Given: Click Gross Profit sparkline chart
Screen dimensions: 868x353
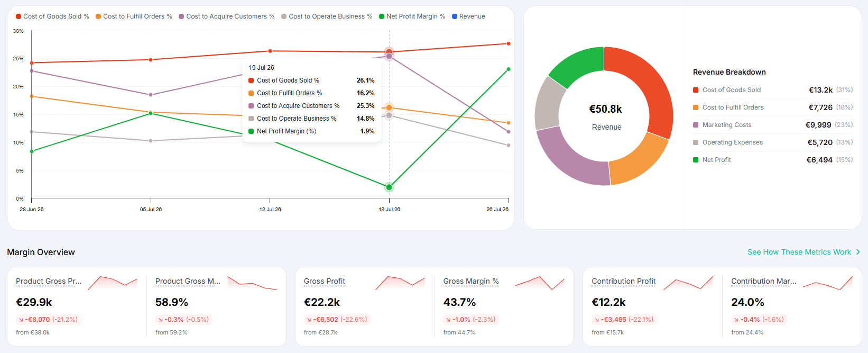Looking at the screenshot, I should tap(400, 283).
